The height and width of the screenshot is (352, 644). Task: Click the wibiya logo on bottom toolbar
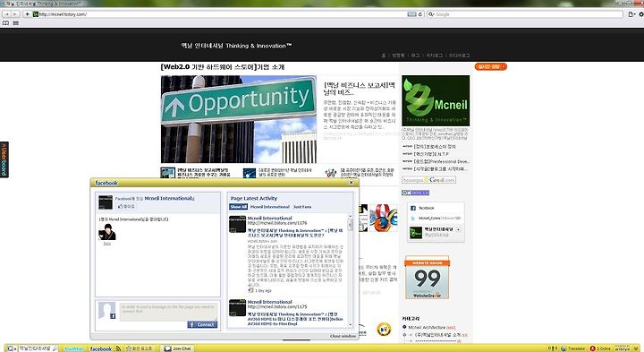pyautogui.click(x=623, y=348)
